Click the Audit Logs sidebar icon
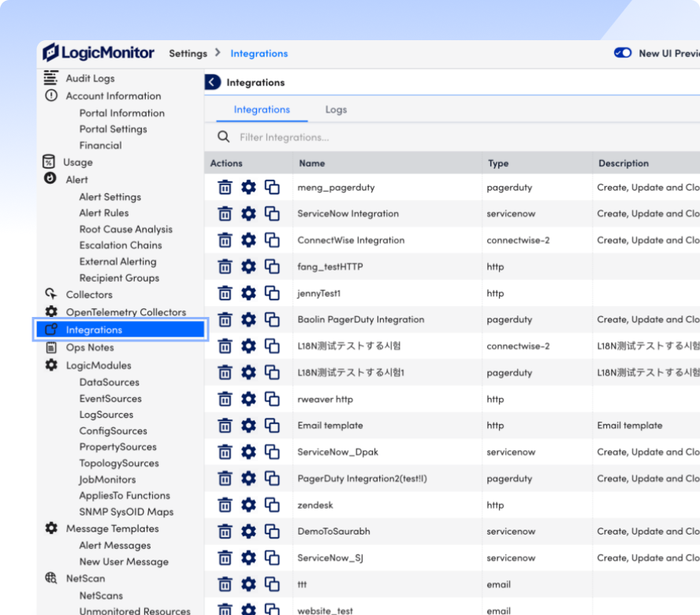The height and width of the screenshot is (615, 700). pyautogui.click(x=50, y=78)
